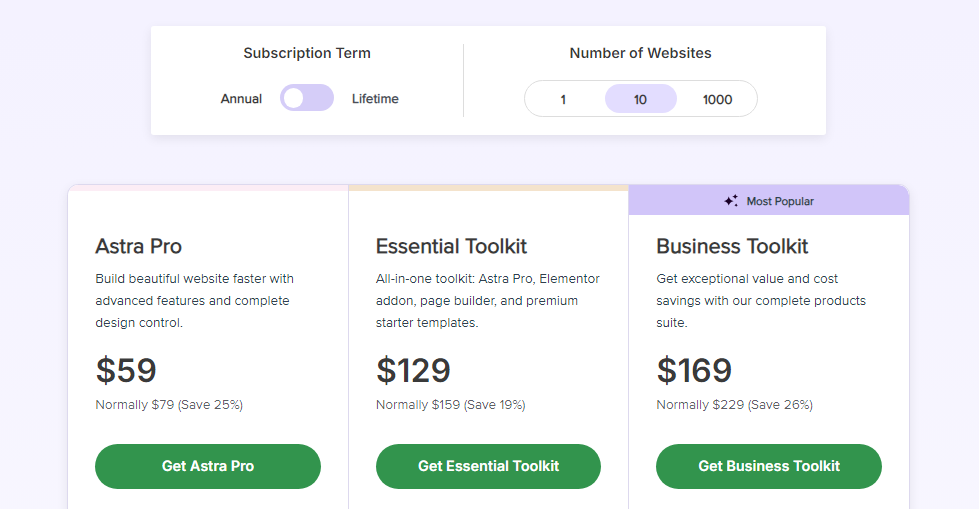The height and width of the screenshot is (509, 979).
Task: Click the $129 price
Action: [x=413, y=370]
